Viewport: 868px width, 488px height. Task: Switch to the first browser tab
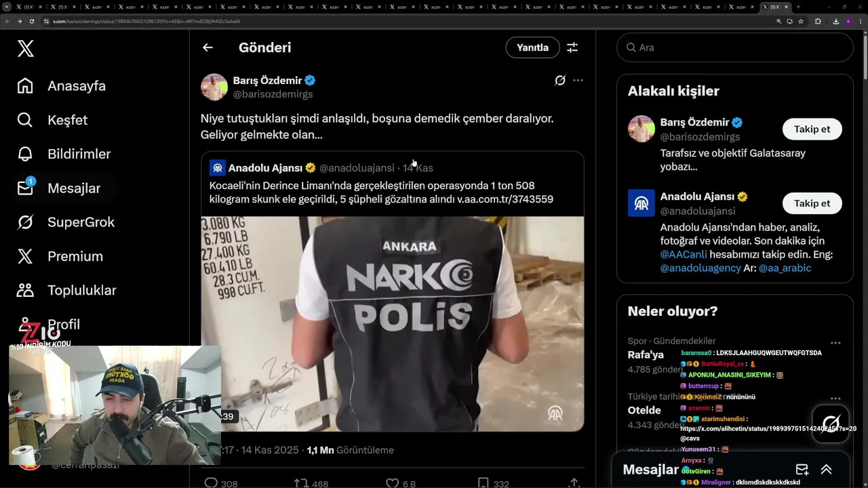coord(29,7)
